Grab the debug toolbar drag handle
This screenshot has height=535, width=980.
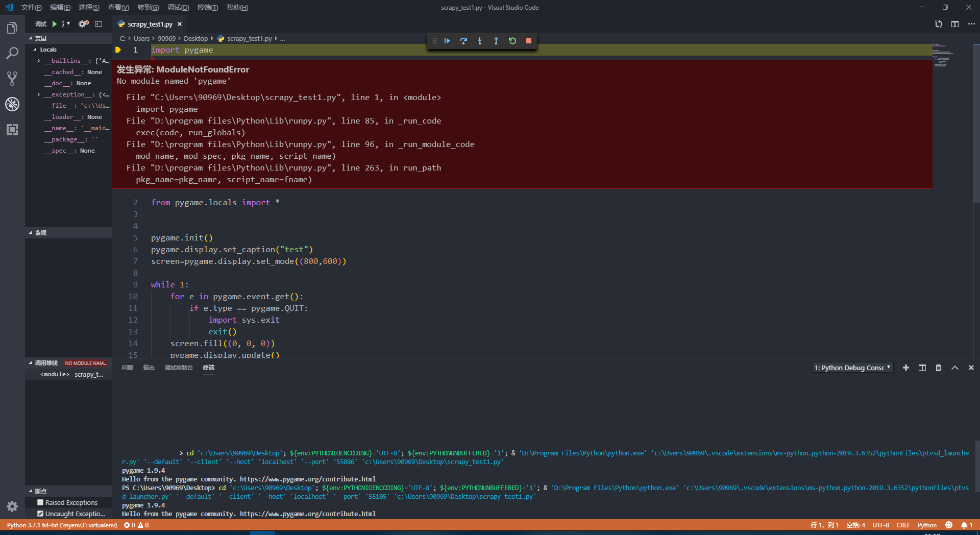click(x=434, y=41)
